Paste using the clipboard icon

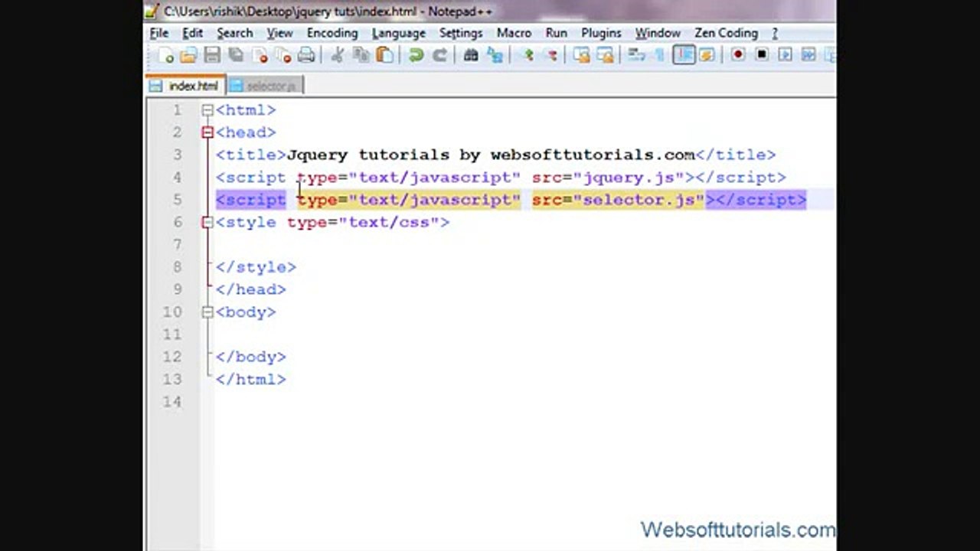(x=384, y=55)
